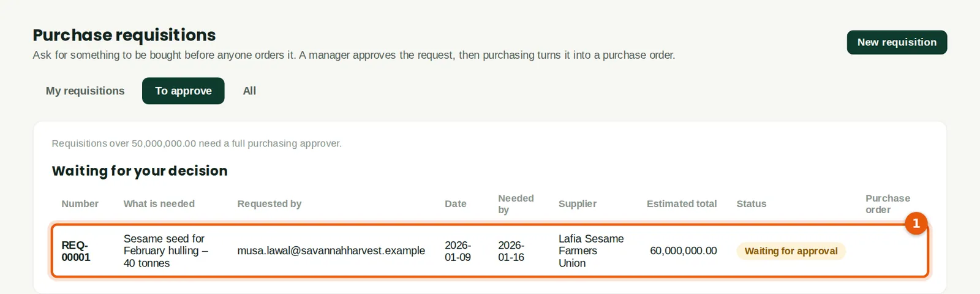980x294 pixels.
Task: Select the Sesame seed for February hulling description
Action: [166, 251]
